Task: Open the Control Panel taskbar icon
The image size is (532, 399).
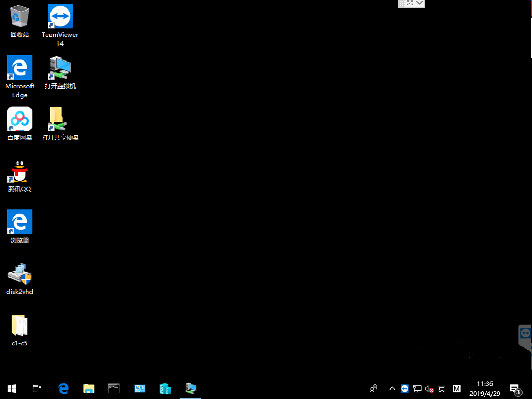Action: (x=139, y=388)
